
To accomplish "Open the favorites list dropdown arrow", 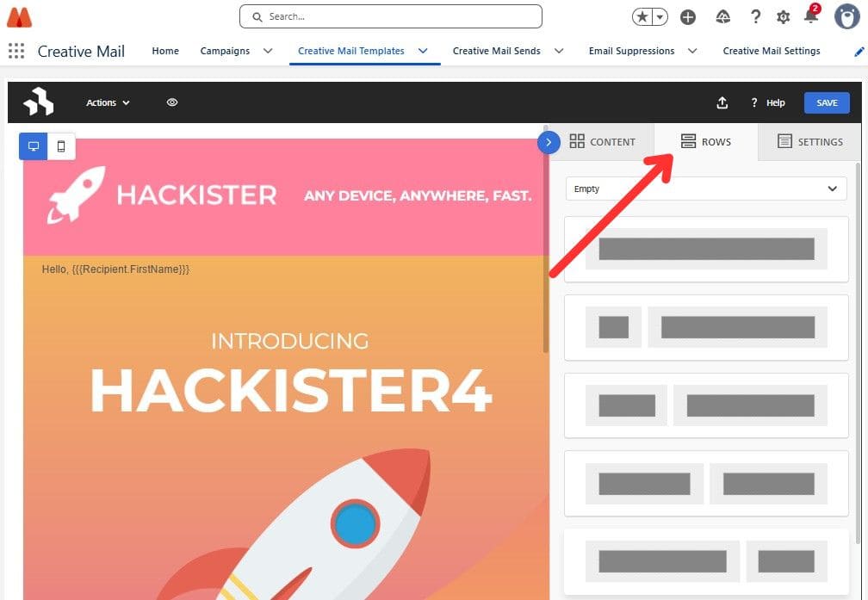I will (x=660, y=17).
